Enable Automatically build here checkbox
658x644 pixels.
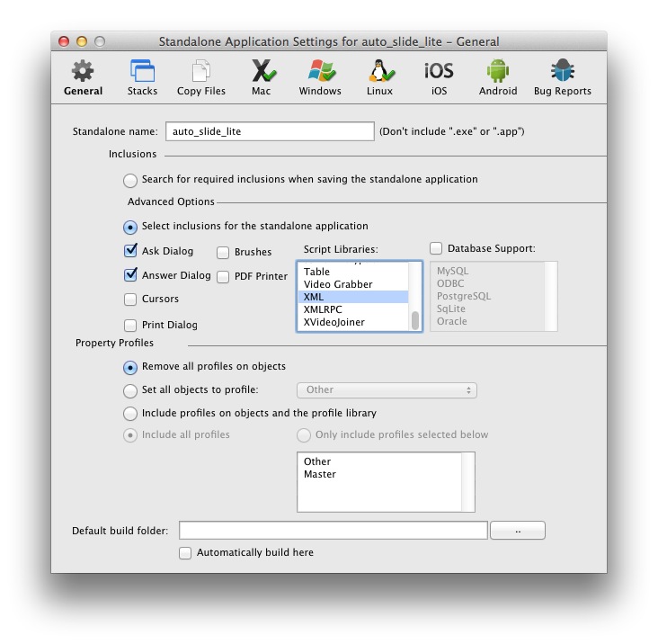185,553
